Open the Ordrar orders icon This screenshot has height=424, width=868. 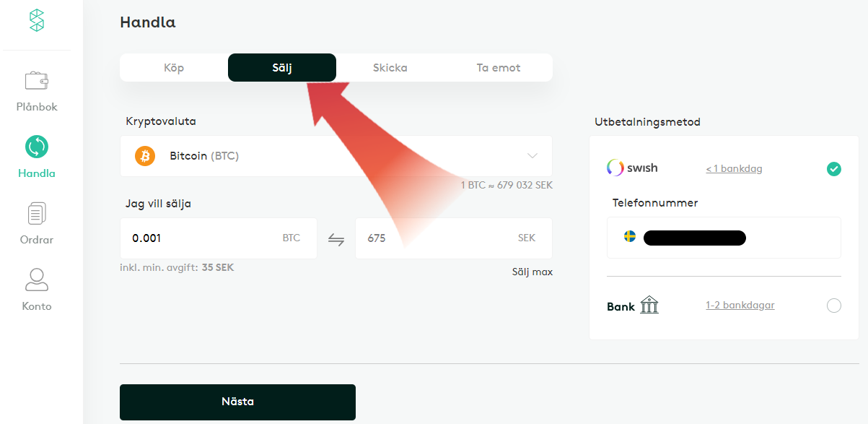(x=37, y=213)
